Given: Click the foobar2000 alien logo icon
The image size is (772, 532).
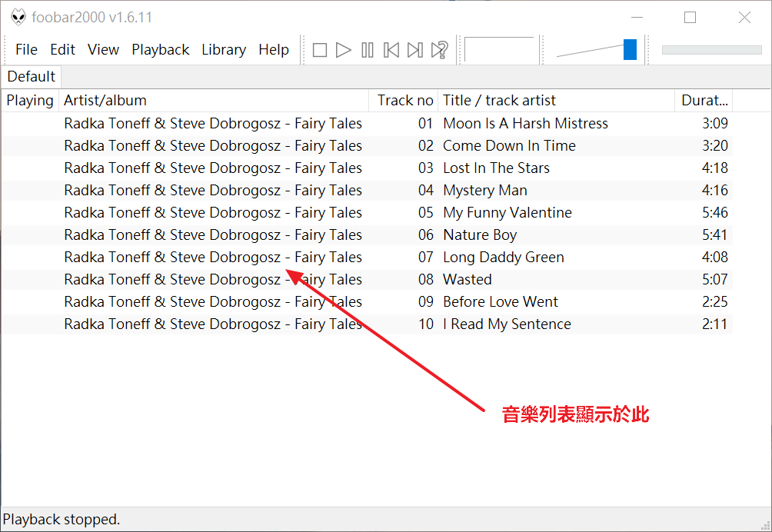Looking at the screenshot, I should tap(18, 17).
